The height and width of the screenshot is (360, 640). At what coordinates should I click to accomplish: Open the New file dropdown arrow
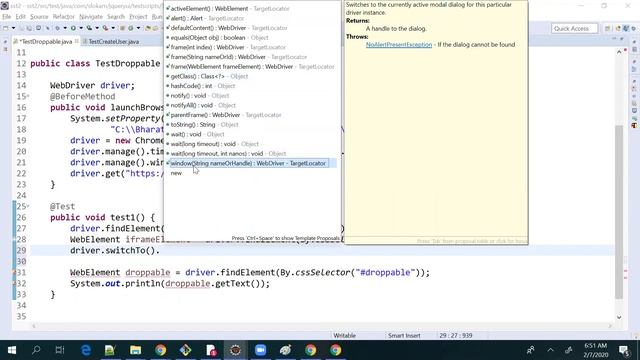(x=13, y=28)
